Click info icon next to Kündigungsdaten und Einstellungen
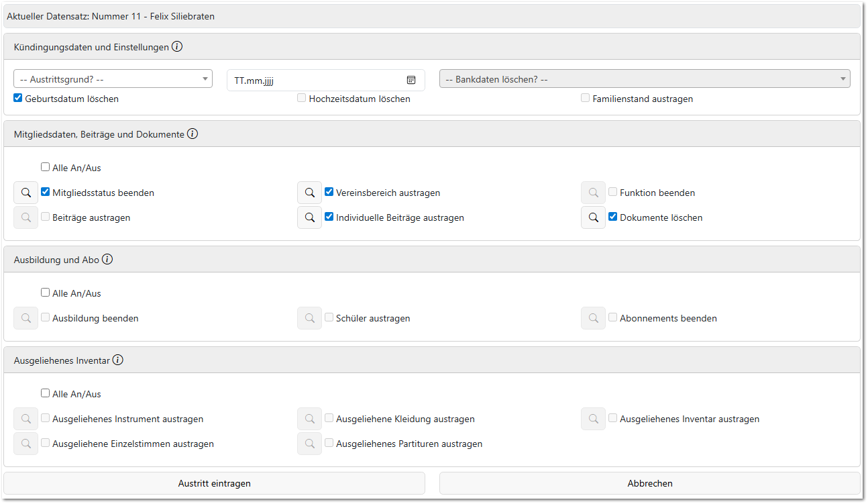 (177, 47)
